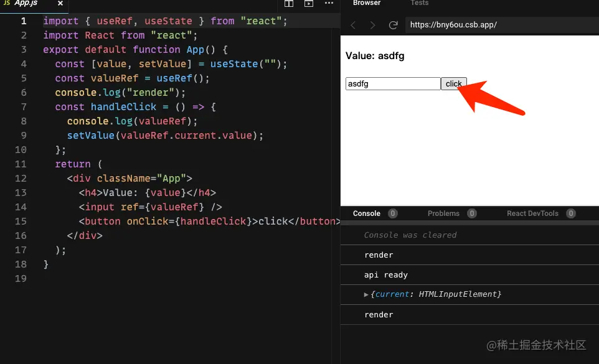This screenshot has width=599, height=364.
Task: Select the 'Console was cleared' message
Action: click(410, 235)
